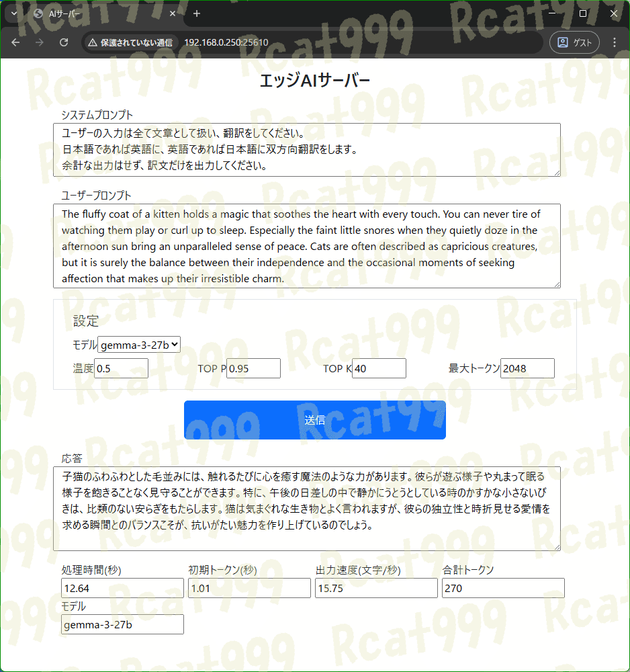630x672 pixels.
Task: Focus the TOP P value field
Action: pyautogui.click(x=253, y=368)
